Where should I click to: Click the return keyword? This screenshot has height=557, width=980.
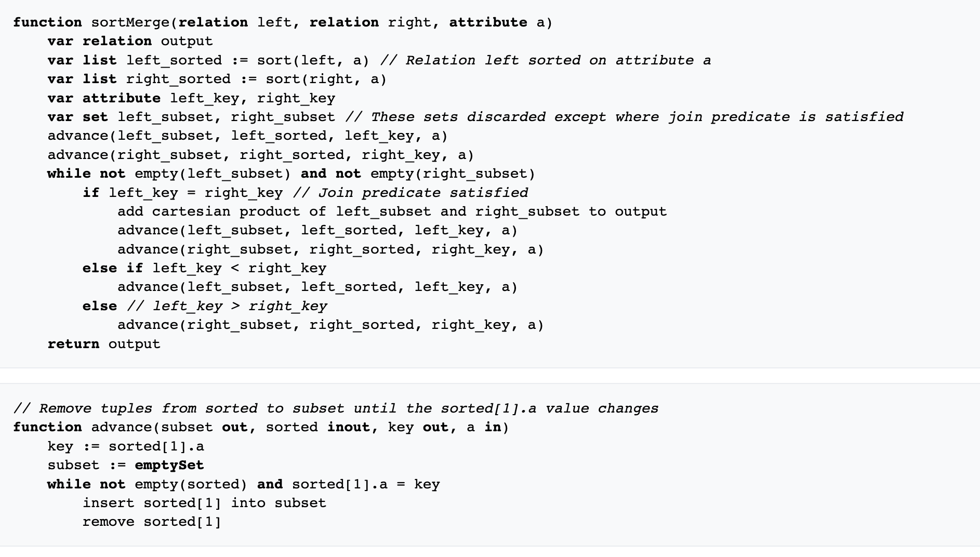(x=73, y=344)
